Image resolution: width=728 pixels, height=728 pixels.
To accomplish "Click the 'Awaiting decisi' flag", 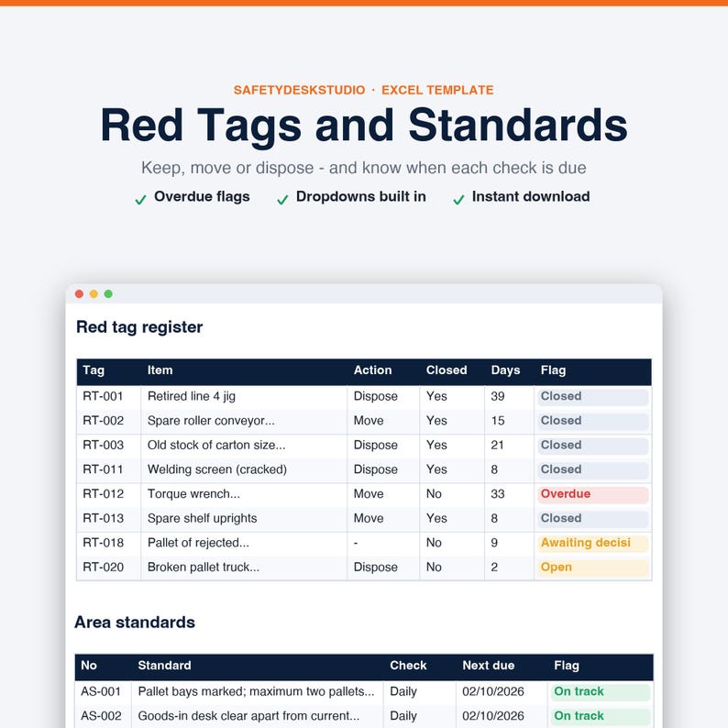I will [592, 543].
